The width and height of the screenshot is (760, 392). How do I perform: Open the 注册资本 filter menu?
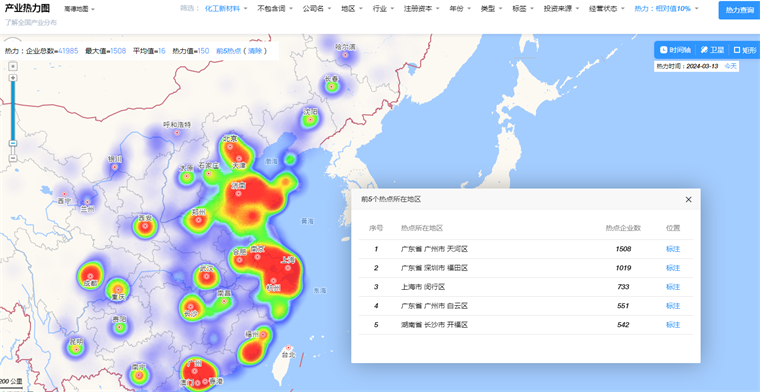point(422,8)
